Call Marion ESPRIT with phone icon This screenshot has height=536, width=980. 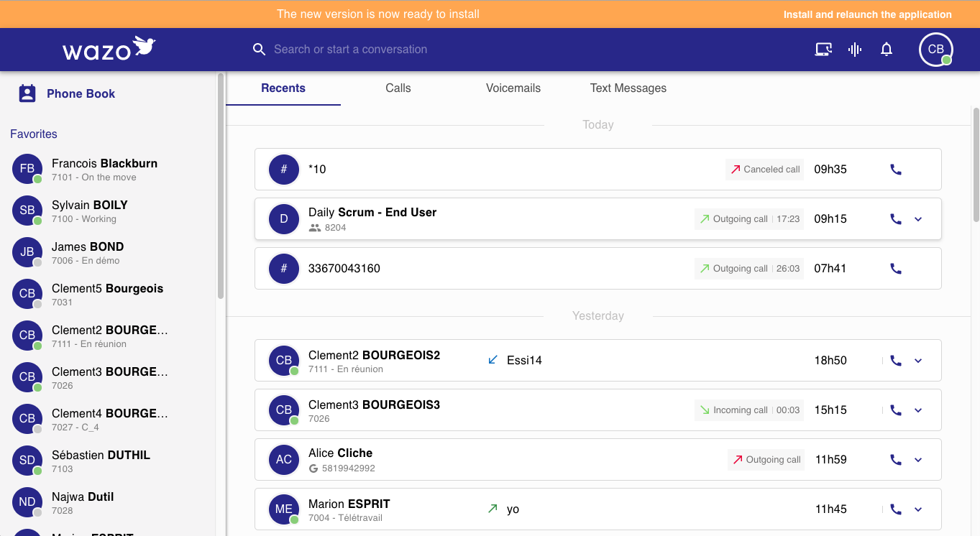click(896, 509)
